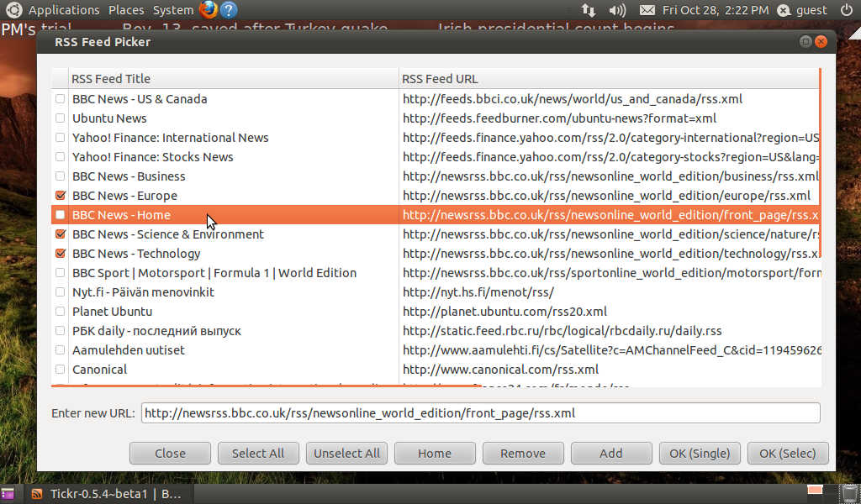Image resolution: width=861 pixels, height=504 pixels.
Task: Select the 'BBC News - Business' title
Action: [x=129, y=176]
